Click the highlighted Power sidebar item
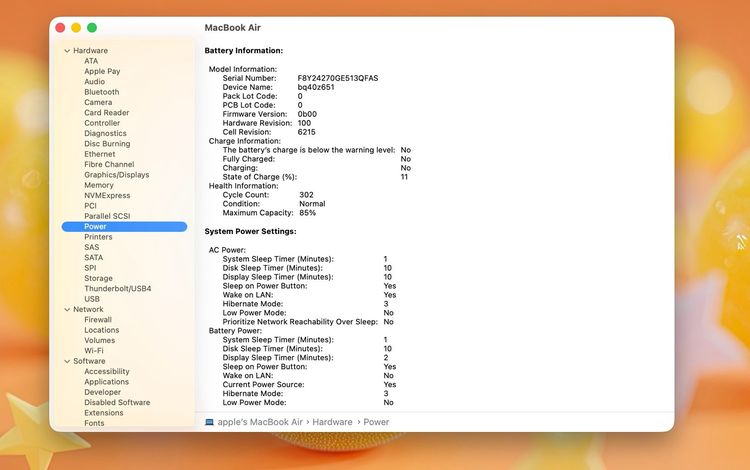This screenshot has width=750, height=470. pyautogui.click(x=124, y=227)
